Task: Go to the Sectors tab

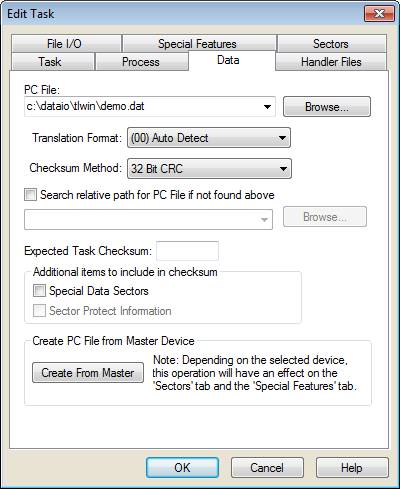Action: point(332,44)
